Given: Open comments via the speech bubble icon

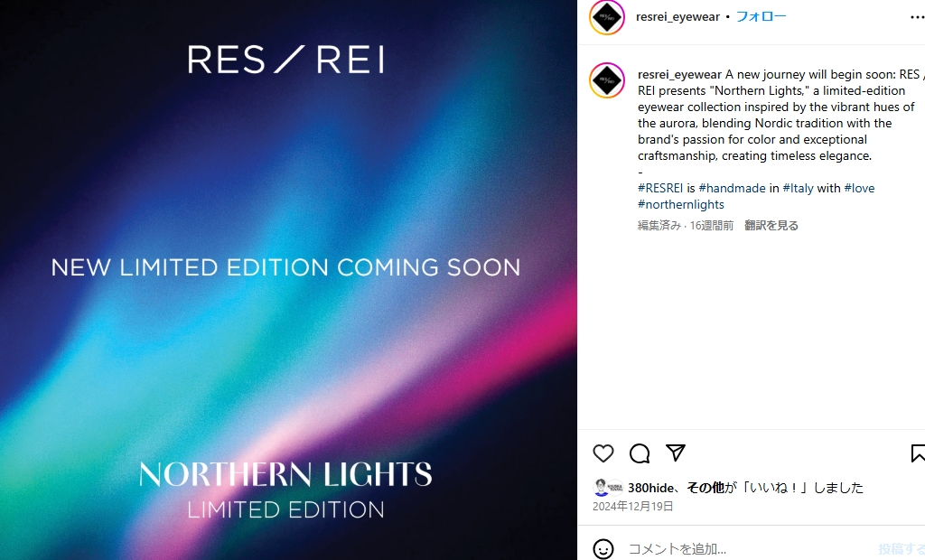Looking at the screenshot, I should click(640, 453).
